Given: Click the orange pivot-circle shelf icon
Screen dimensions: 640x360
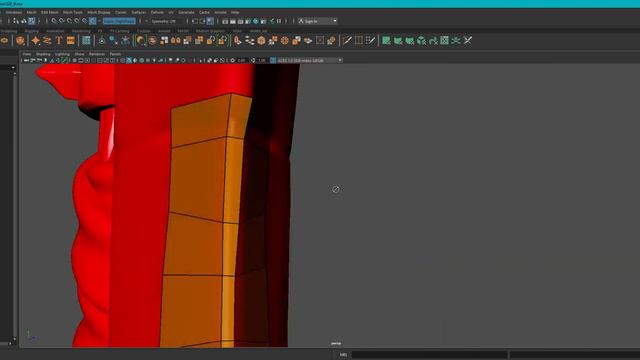Looking at the screenshot, I should click(141, 40).
